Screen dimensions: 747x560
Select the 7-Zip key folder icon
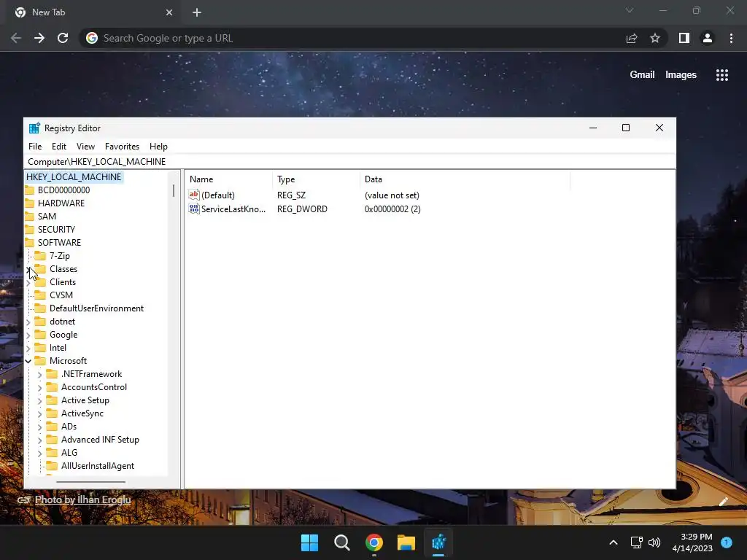tap(41, 256)
